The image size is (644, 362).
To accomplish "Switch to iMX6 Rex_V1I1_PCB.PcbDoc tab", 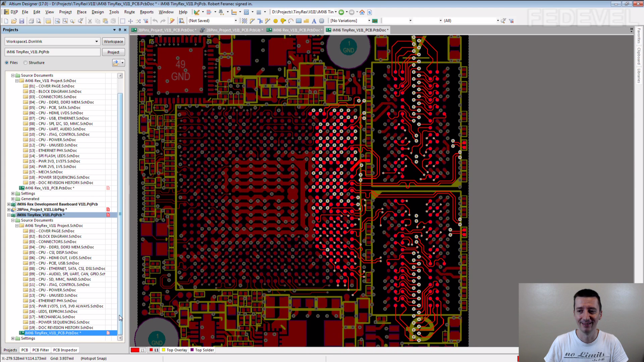I will tap(296, 30).
